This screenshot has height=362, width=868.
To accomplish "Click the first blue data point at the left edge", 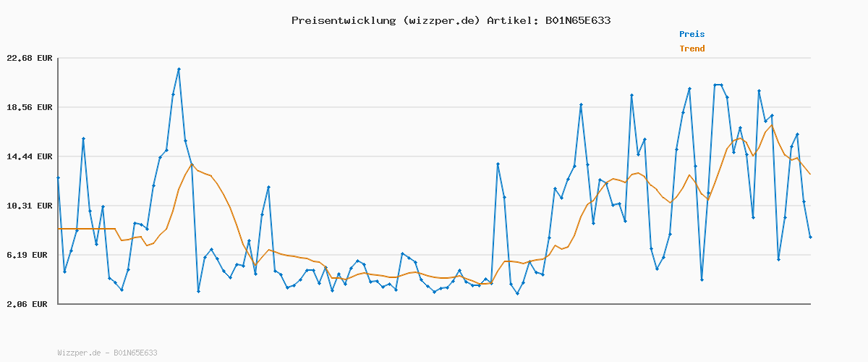I will (58, 177).
